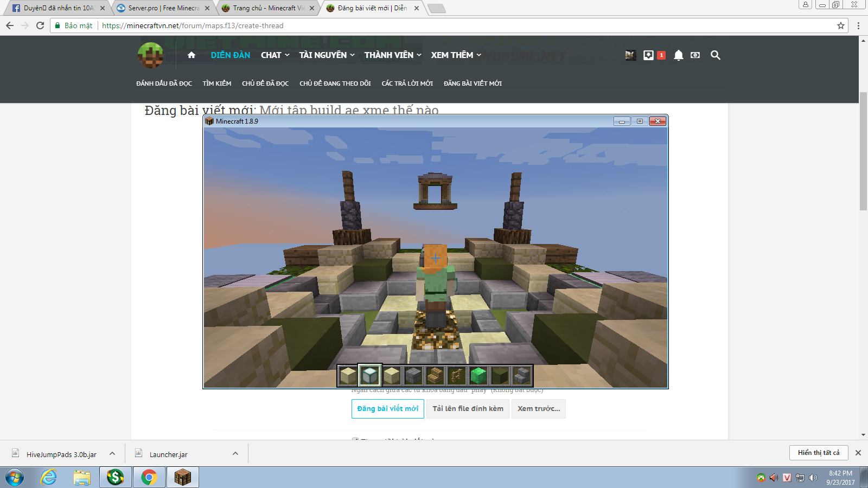This screenshot has height=488, width=868.
Task: Open the forum search magnifier icon
Action: click(716, 55)
